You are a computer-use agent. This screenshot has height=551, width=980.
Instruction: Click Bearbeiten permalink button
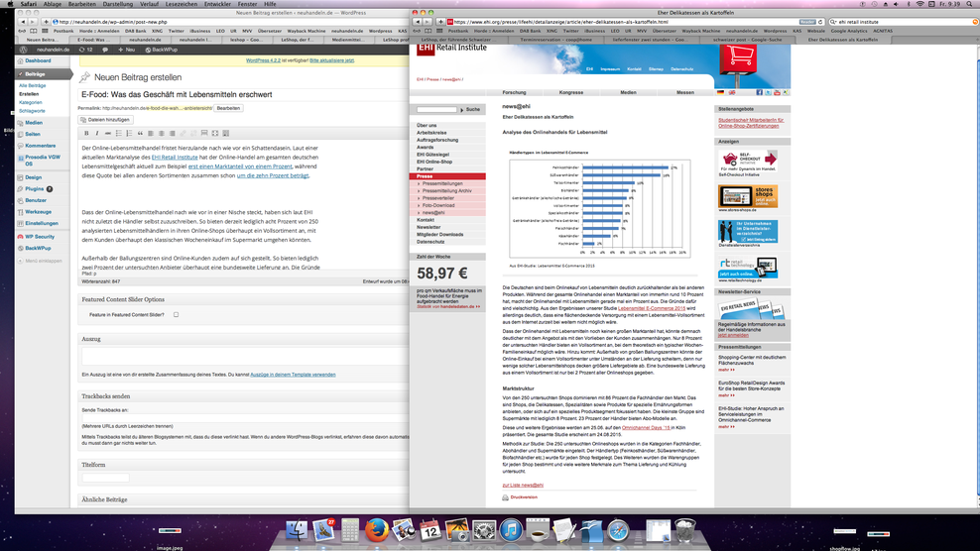click(228, 108)
